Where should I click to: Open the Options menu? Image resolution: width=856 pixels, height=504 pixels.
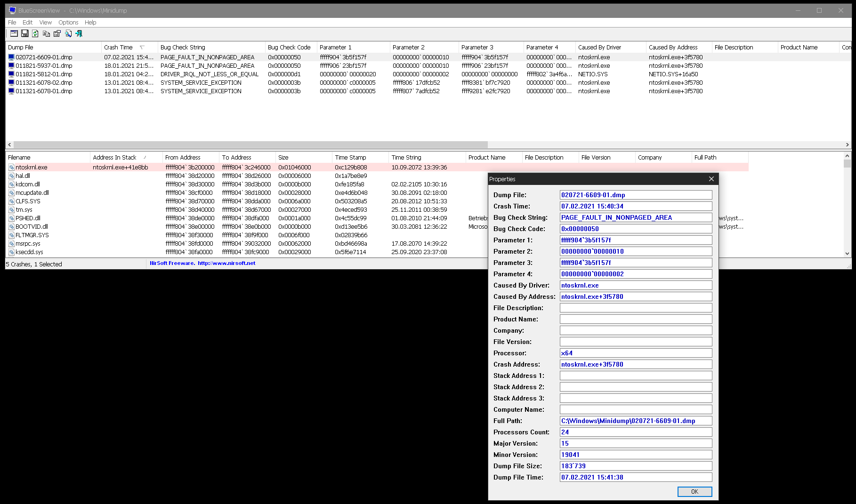click(68, 22)
